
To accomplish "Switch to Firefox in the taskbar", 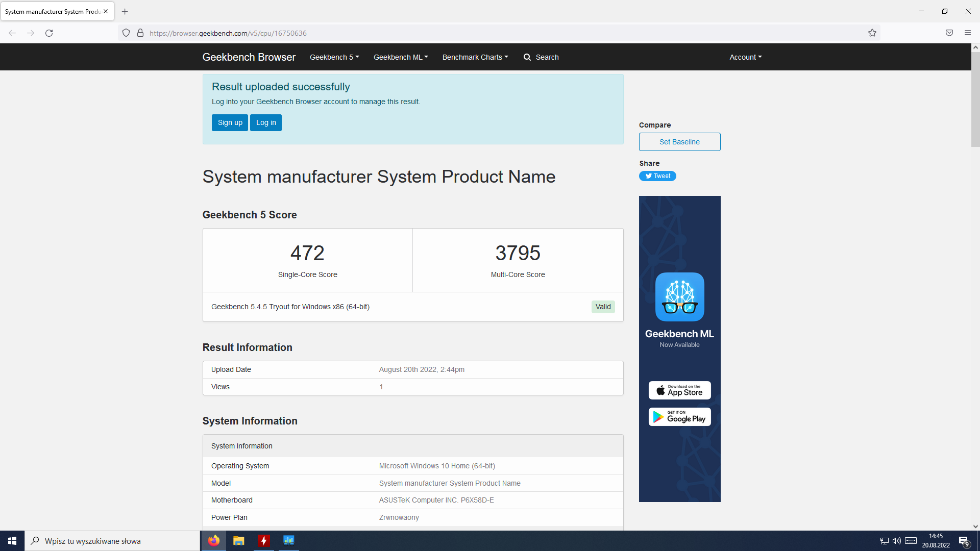I will coord(214,541).
